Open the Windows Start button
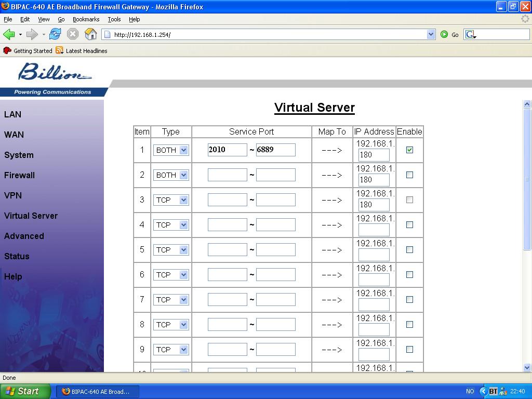 coord(25,391)
